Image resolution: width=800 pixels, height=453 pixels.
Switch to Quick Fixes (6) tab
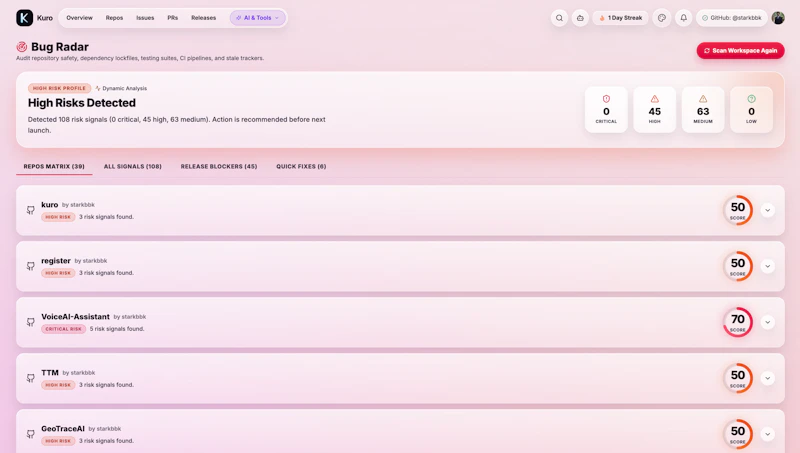coord(301,166)
